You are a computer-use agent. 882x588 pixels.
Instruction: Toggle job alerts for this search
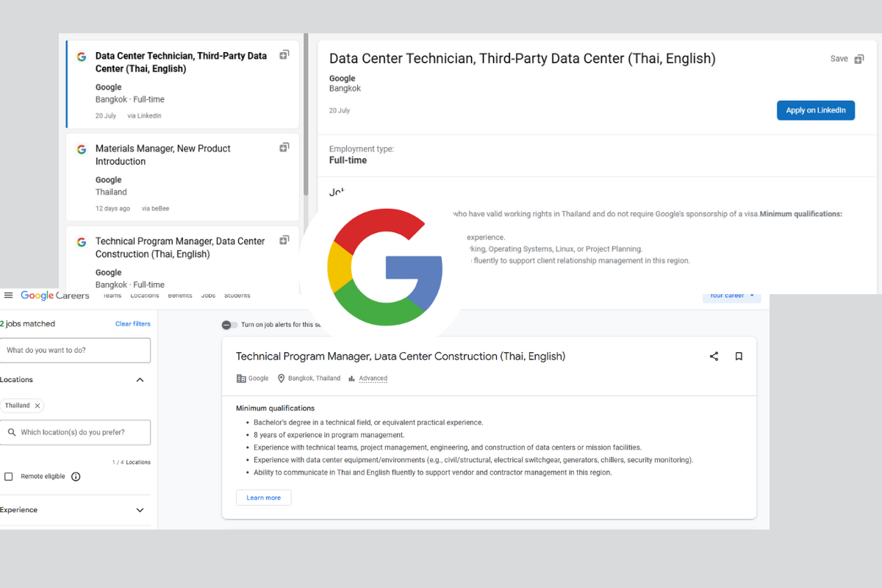click(x=230, y=325)
